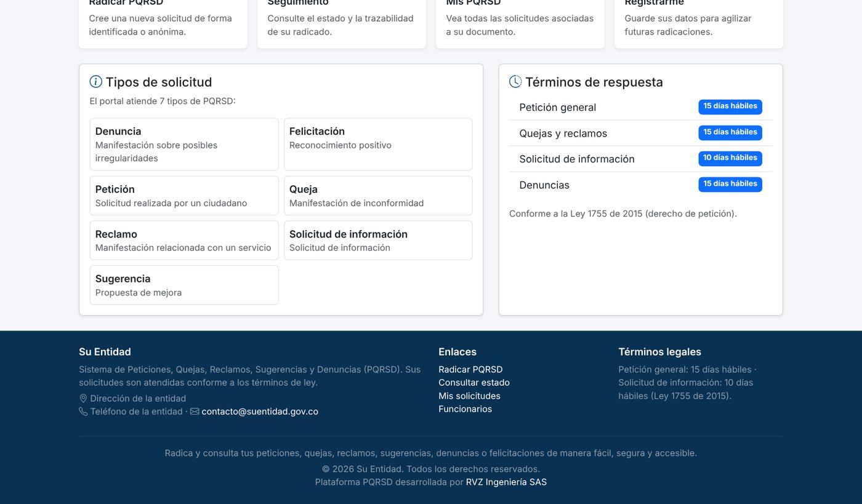Image resolution: width=862 pixels, height=504 pixels.
Task: Visit the RVZ Ingeniería SAS link
Action: point(506,482)
